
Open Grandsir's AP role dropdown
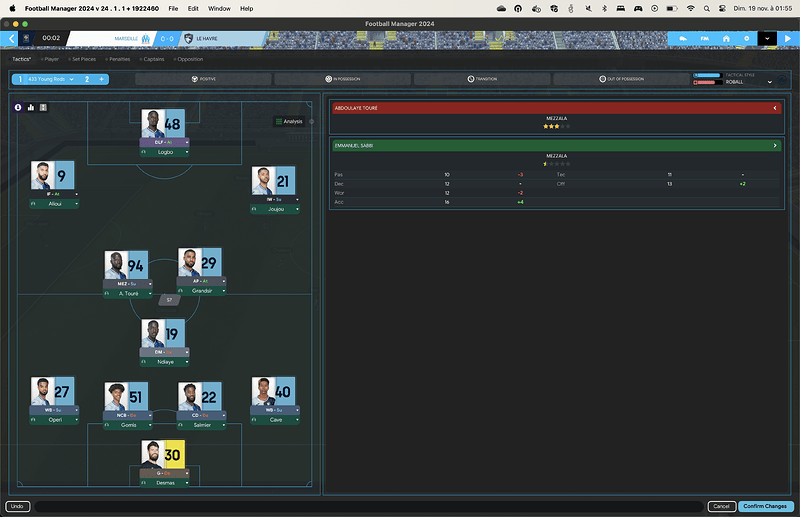tap(223, 281)
